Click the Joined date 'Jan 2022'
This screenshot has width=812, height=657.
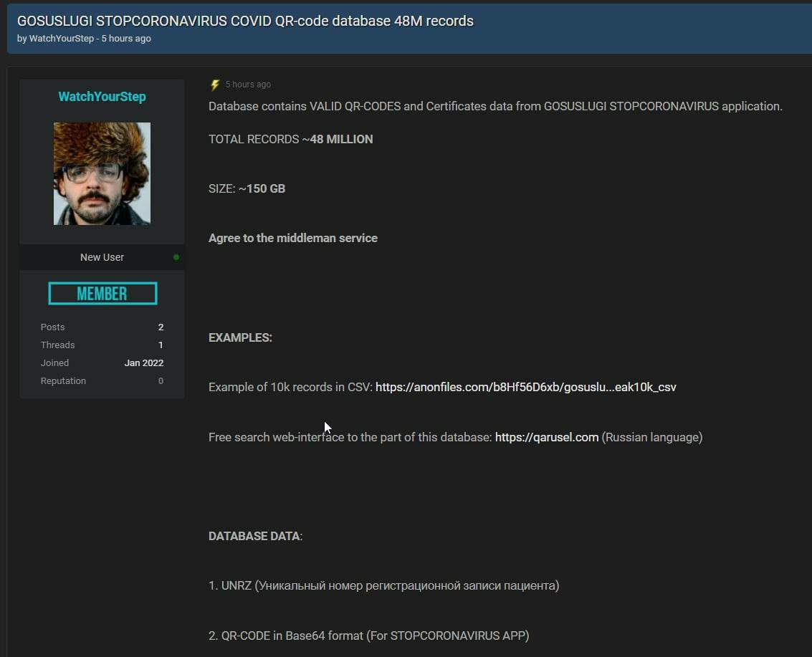tap(144, 363)
